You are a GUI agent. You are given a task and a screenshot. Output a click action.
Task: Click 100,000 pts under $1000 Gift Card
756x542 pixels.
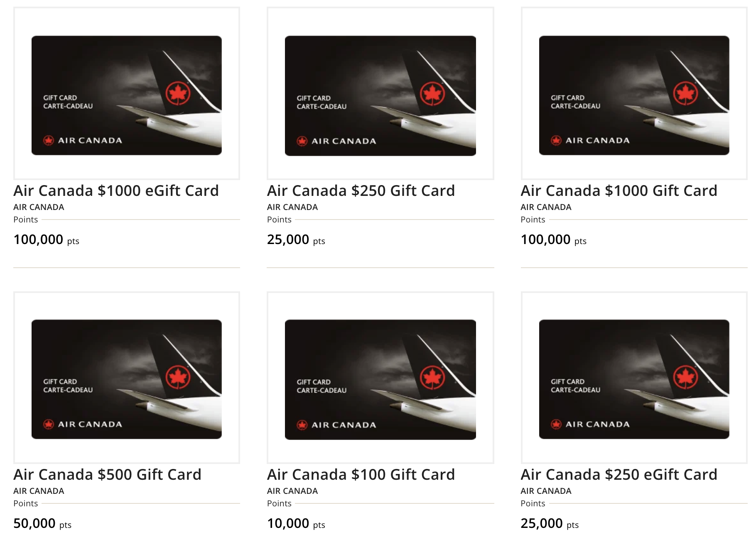click(x=553, y=240)
